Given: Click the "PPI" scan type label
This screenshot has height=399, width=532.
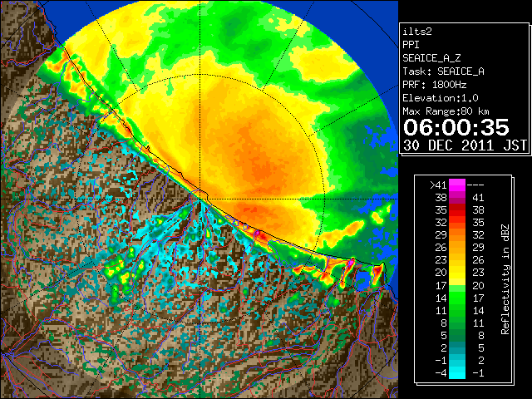Looking at the screenshot, I should 411,45.
